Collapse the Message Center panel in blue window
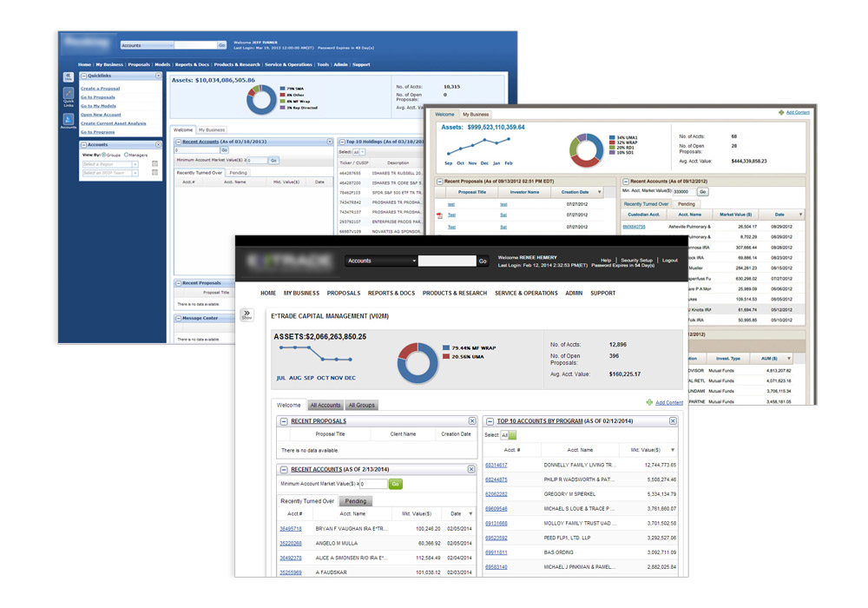868x608 pixels. [x=179, y=319]
